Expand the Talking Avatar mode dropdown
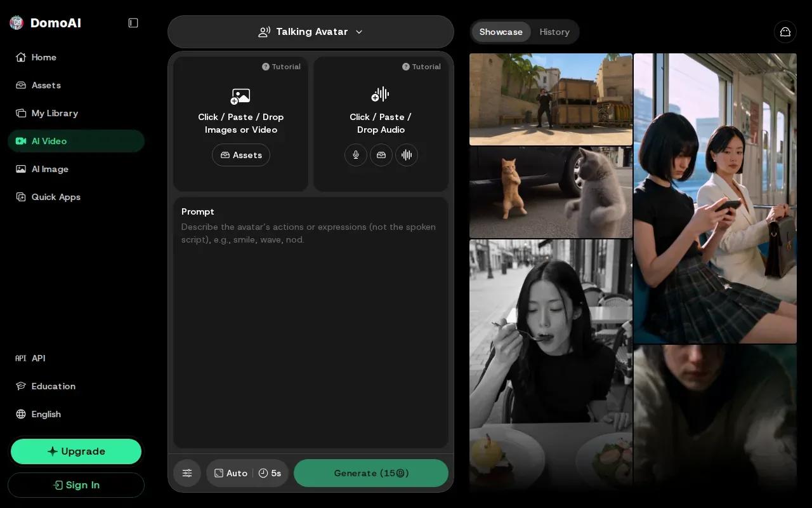Image resolution: width=812 pixels, height=508 pixels. 311,32
